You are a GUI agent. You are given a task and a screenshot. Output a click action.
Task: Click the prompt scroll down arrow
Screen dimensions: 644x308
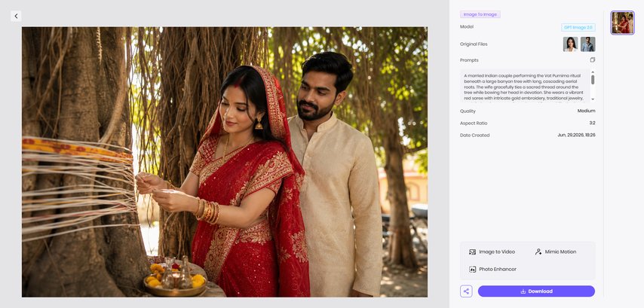592,99
